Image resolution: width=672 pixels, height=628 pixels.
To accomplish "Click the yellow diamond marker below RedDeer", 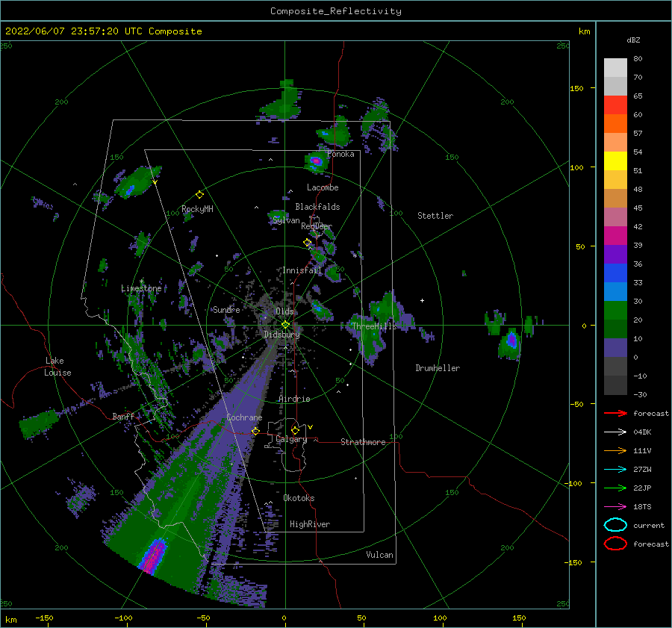I will point(308,243).
